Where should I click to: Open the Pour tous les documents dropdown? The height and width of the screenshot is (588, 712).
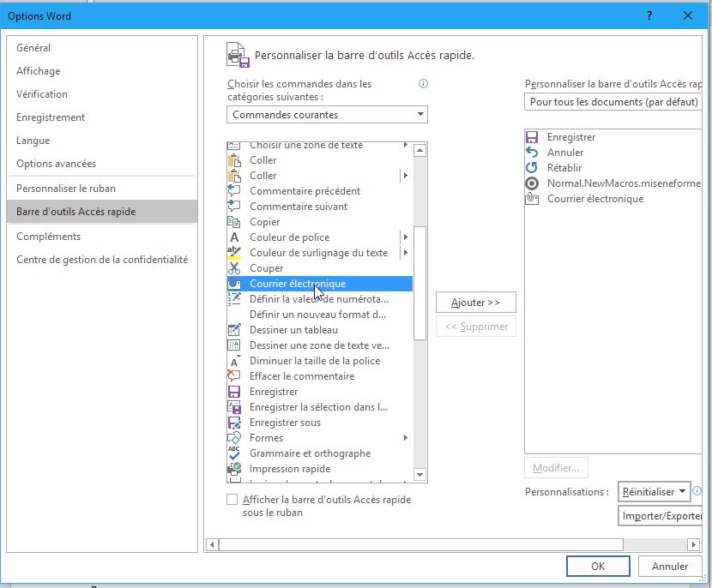tap(613, 102)
